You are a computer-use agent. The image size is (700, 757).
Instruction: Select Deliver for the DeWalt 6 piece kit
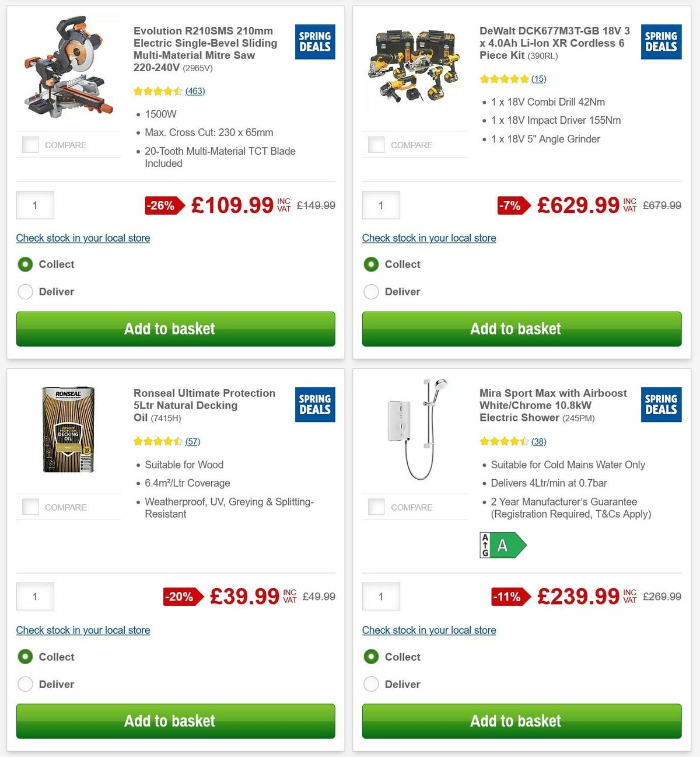pyautogui.click(x=372, y=291)
